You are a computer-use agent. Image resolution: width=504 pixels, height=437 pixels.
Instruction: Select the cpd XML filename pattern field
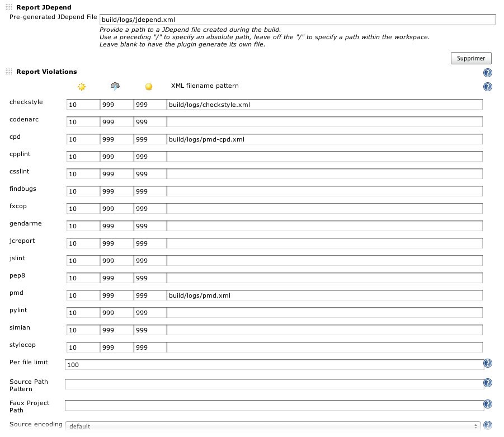[x=324, y=139]
